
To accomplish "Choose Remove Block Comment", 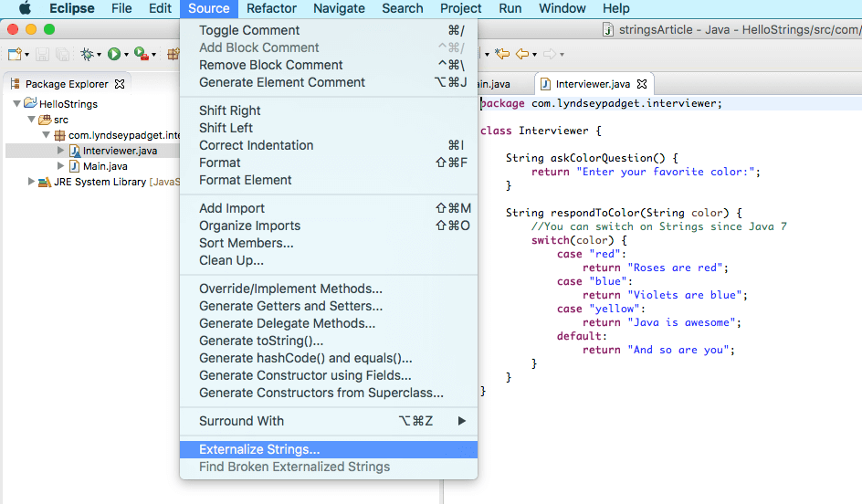I will coord(329,65).
